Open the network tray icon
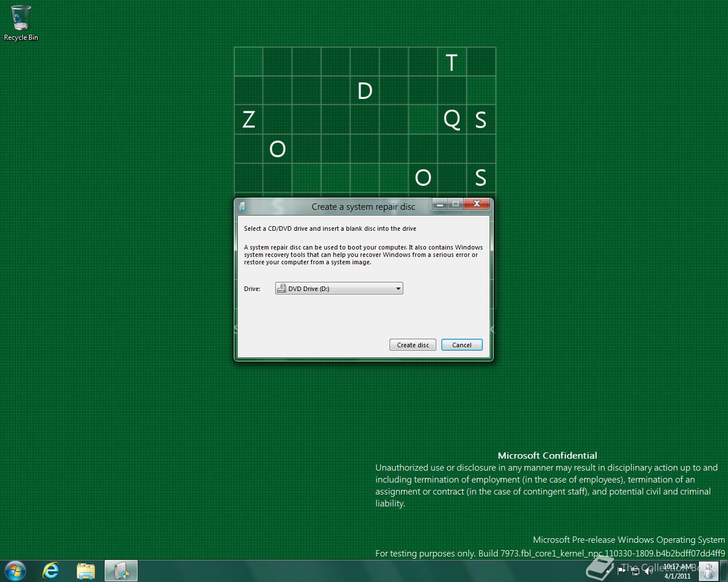This screenshot has width=728, height=582. (x=635, y=571)
